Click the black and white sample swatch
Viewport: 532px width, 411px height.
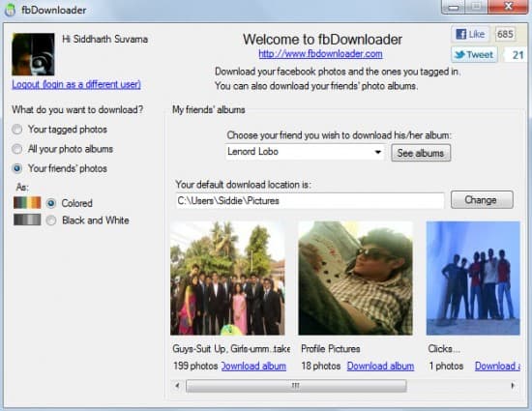[27, 220]
